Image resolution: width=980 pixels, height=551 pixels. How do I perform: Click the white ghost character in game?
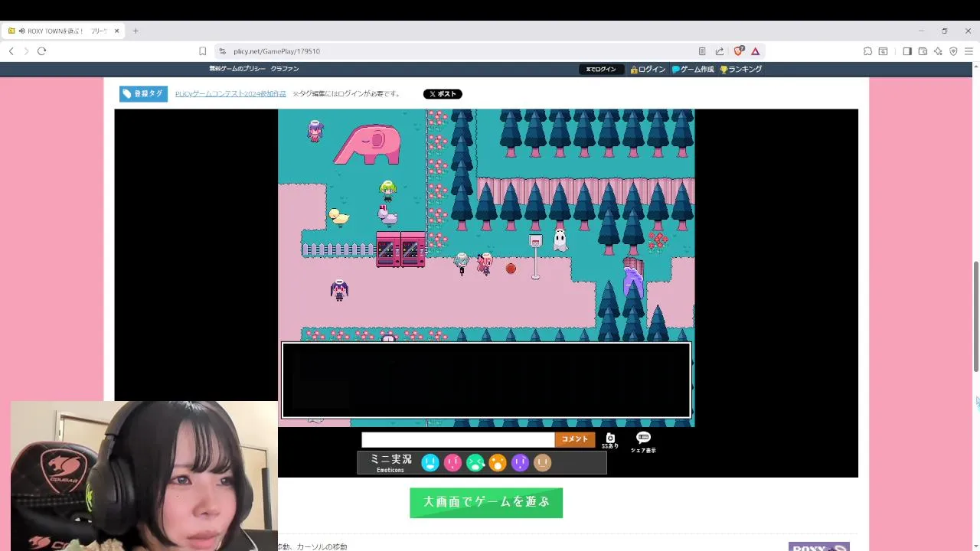560,240
